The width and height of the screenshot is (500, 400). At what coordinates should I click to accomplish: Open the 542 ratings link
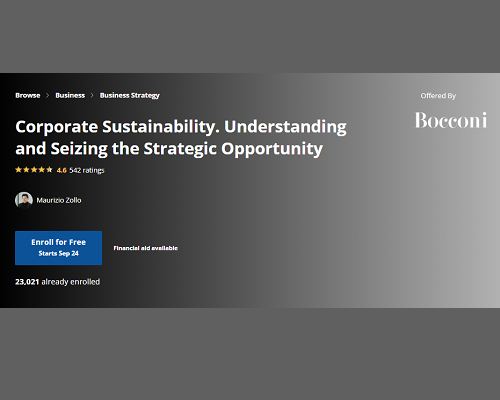tap(87, 170)
